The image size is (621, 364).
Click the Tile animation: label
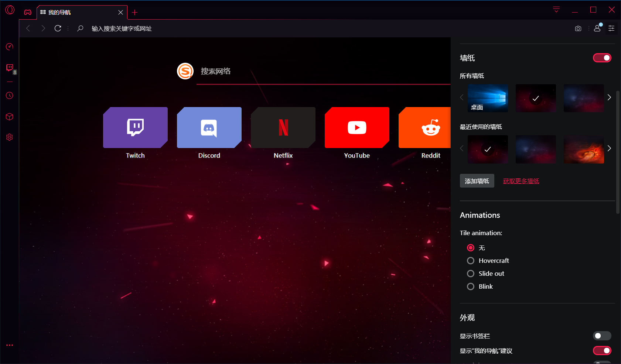click(x=481, y=233)
